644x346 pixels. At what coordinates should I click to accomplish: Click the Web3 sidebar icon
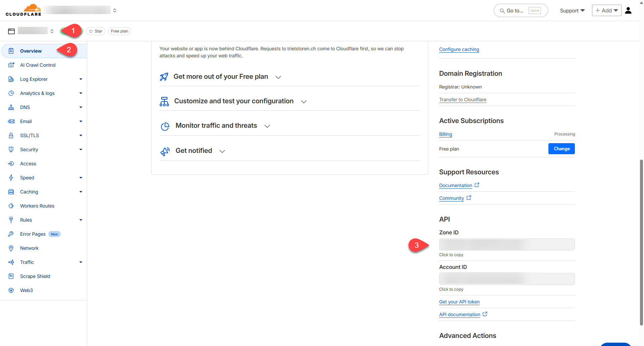[11, 290]
